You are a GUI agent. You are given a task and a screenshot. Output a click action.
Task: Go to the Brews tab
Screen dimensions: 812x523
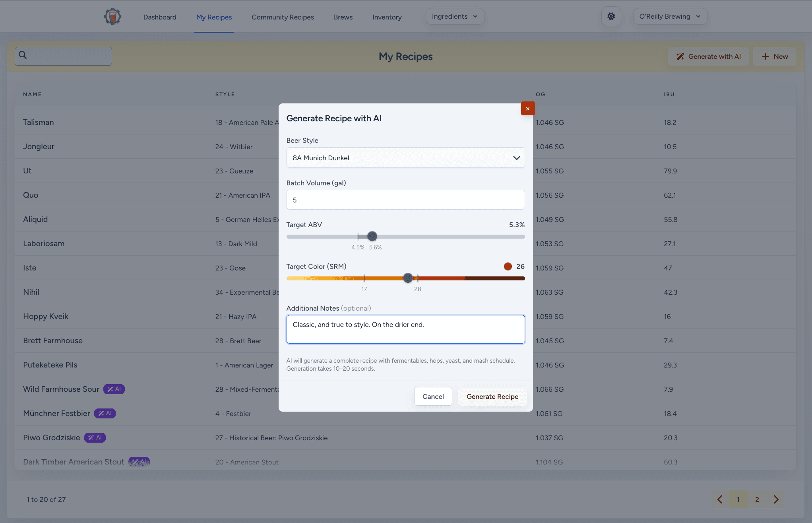343,17
